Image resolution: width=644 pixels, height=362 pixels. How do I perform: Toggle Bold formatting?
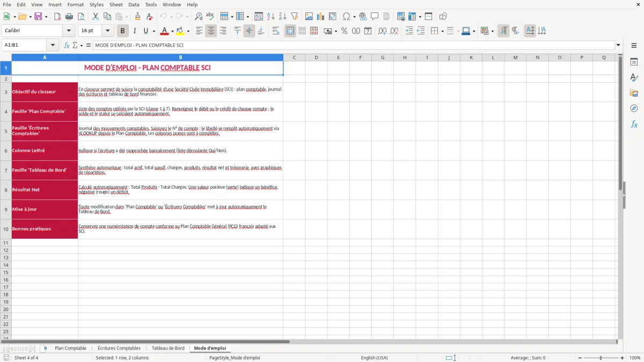pos(123,31)
